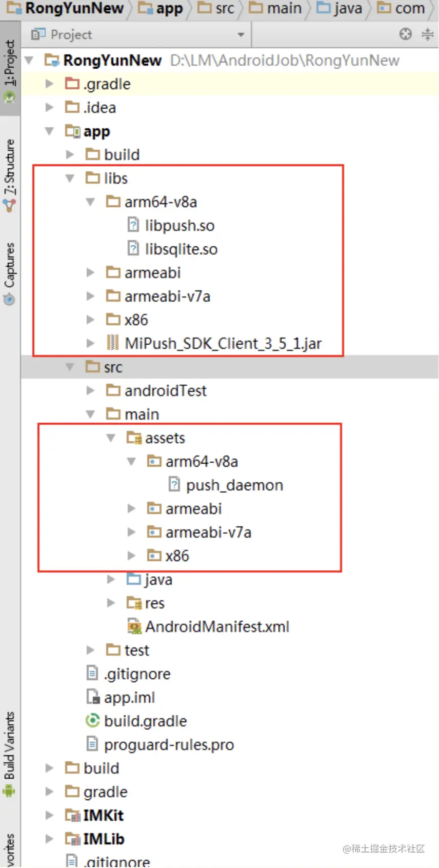Click the java breadcrumb segment
This screenshot has width=439, height=868.
pyautogui.click(x=340, y=8)
